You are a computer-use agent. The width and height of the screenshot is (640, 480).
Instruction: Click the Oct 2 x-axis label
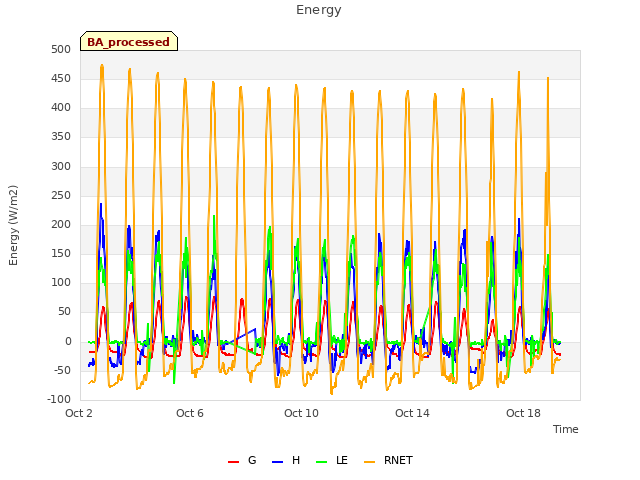(79, 413)
